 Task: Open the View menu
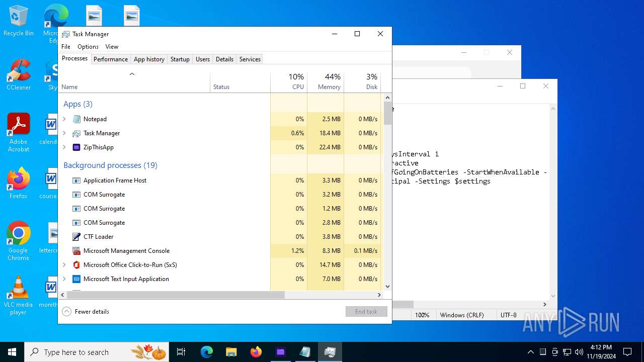click(x=112, y=47)
